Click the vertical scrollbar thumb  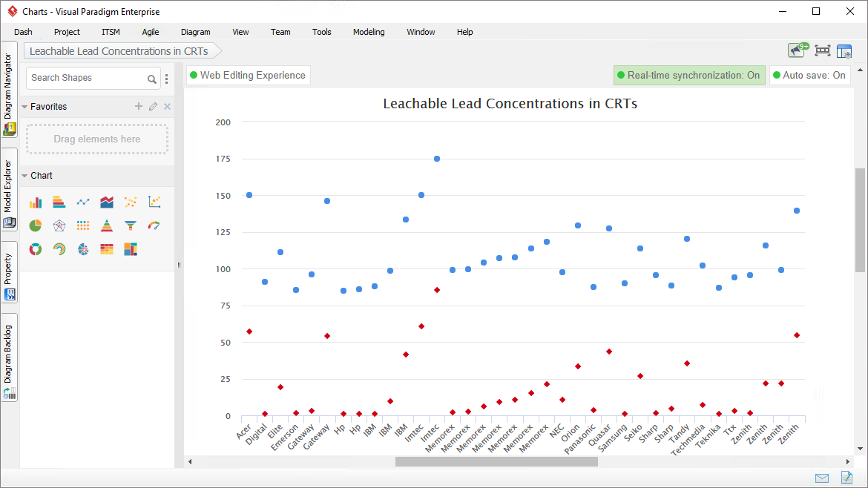(860, 220)
